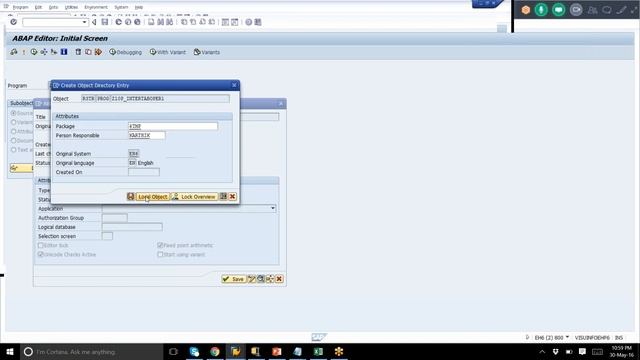
Task: Click the Person Responsible field
Action: [147, 136]
